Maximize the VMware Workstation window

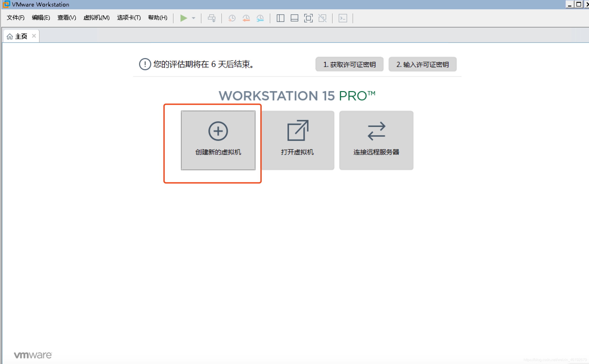point(579,4)
